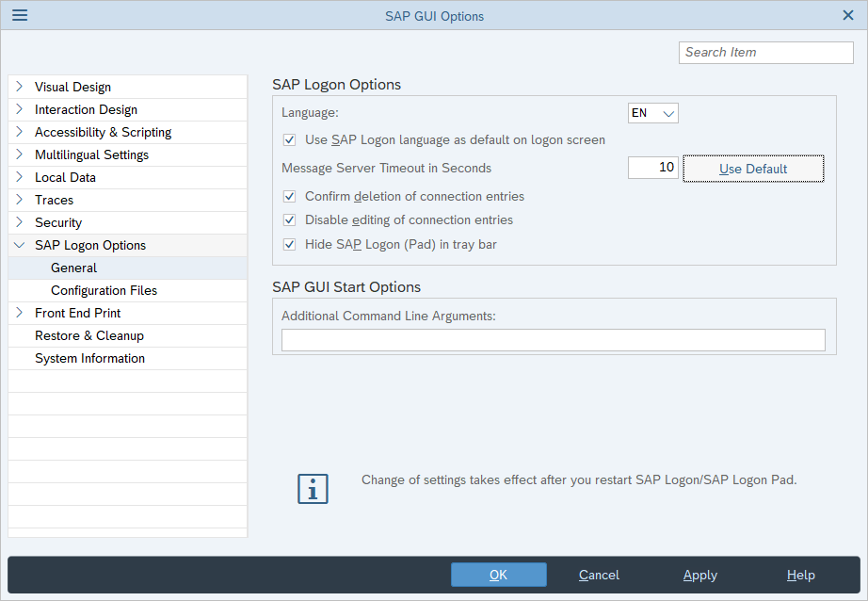Expand the Traces node
The width and height of the screenshot is (868, 601).
click(20, 200)
